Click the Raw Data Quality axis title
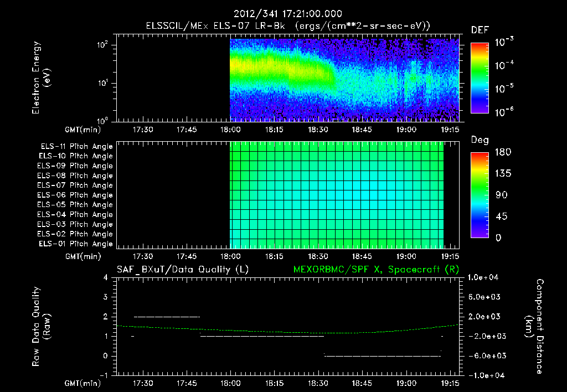The image size is (567, 392). click(41, 326)
